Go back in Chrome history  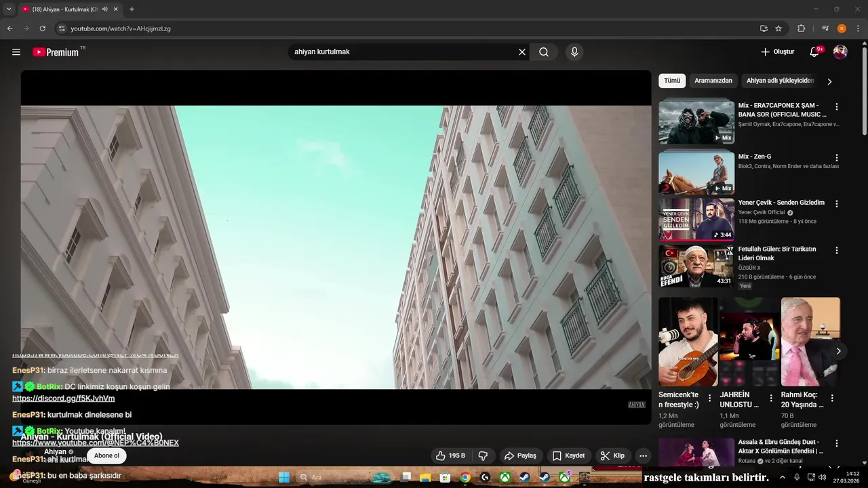click(x=9, y=28)
